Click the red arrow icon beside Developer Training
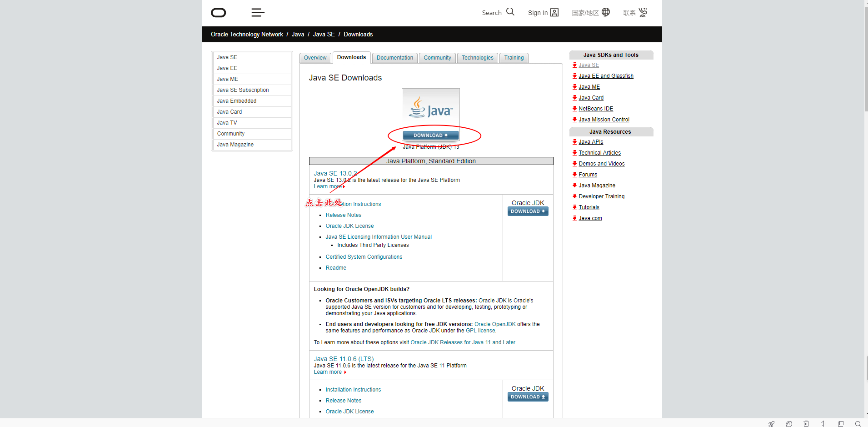This screenshot has height=427, width=868. click(574, 196)
